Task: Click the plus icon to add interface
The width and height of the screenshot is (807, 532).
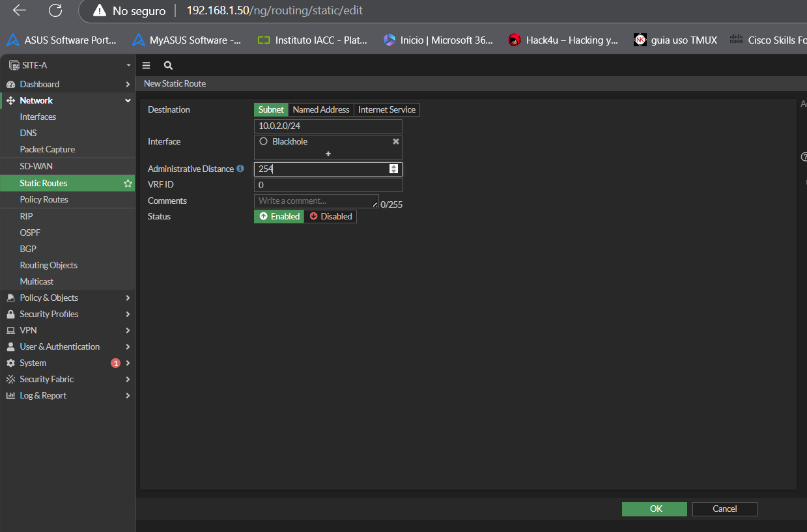Action: tap(328, 154)
